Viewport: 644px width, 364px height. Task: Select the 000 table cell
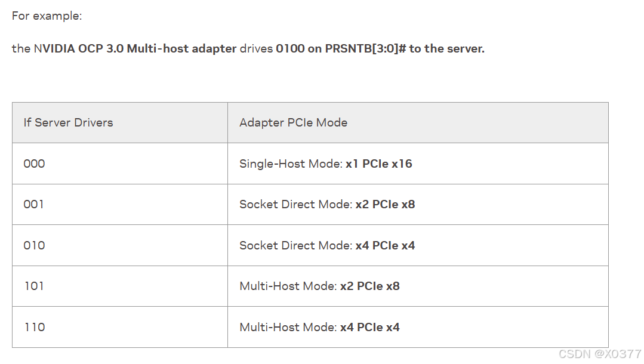coord(120,164)
